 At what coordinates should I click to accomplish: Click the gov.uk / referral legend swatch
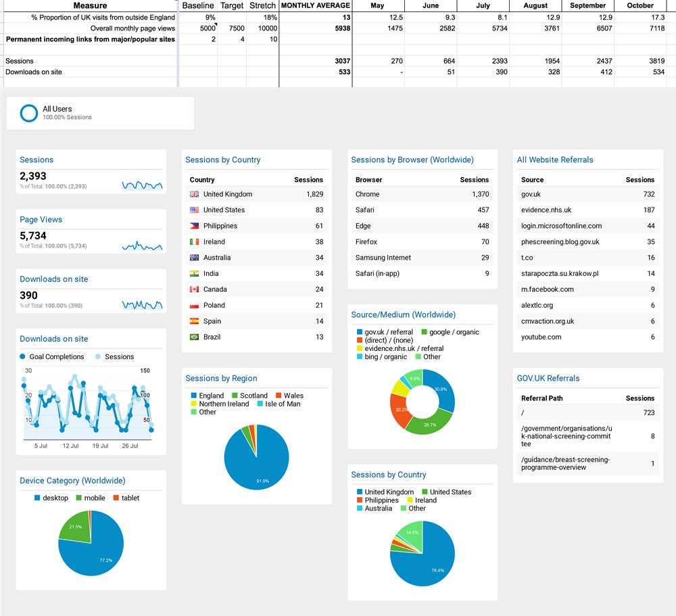point(360,332)
